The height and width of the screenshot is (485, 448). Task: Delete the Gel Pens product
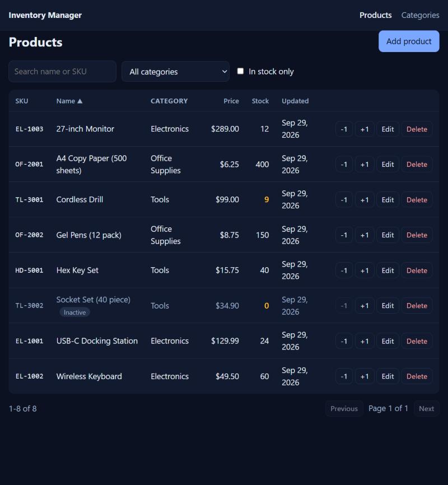417,235
